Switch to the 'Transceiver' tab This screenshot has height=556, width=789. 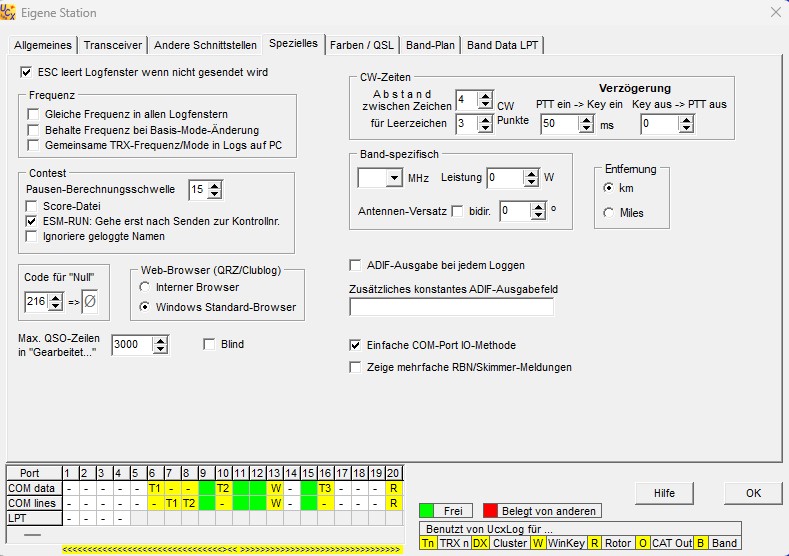(x=113, y=45)
